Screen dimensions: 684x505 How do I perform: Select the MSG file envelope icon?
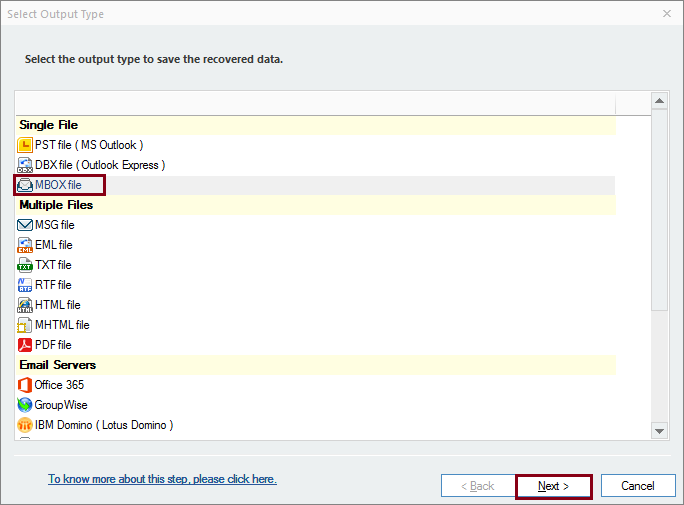click(x=25, y=225)
